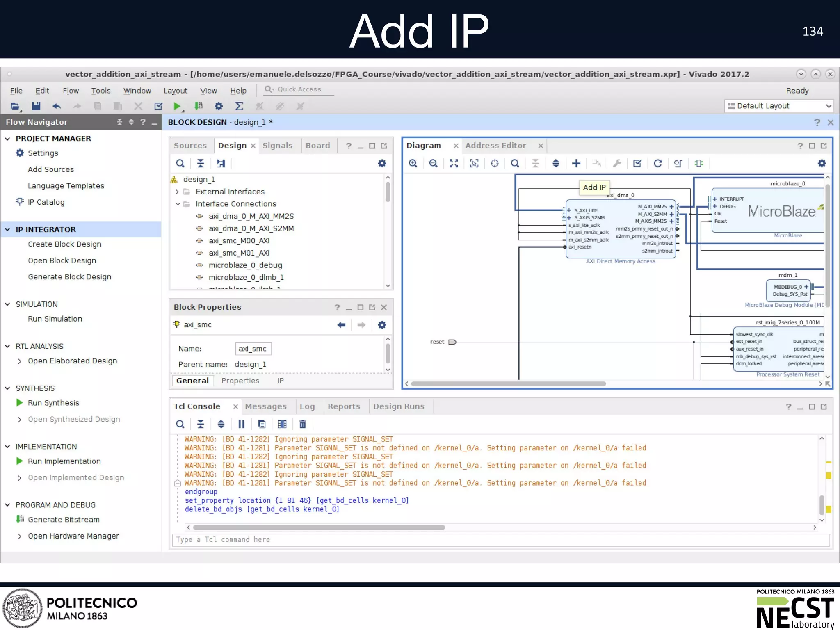Viewport: 840px width, 630px height.
Task: Collapse SYNTHESIS section
Action: click(7, 388)
